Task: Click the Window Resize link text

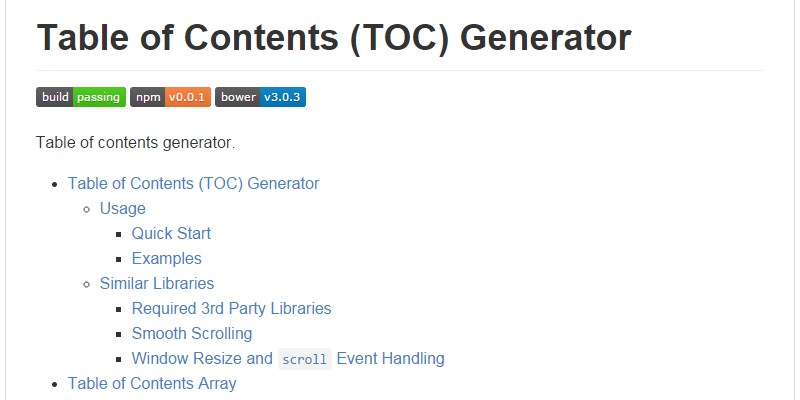Action: click(201, 358)
